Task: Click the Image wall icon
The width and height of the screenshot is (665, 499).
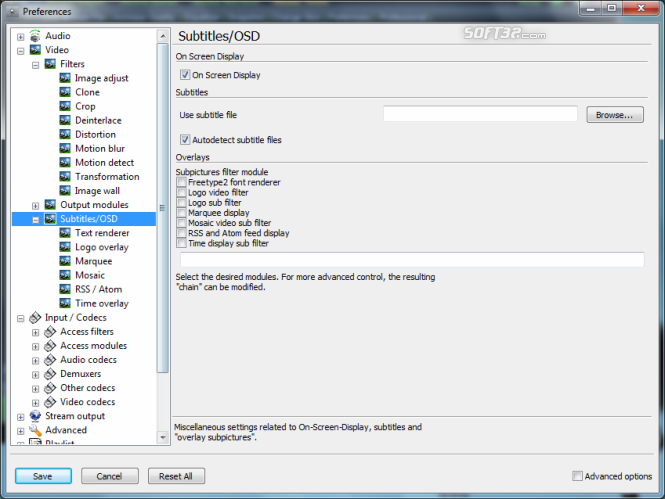Action: point(65,191)
